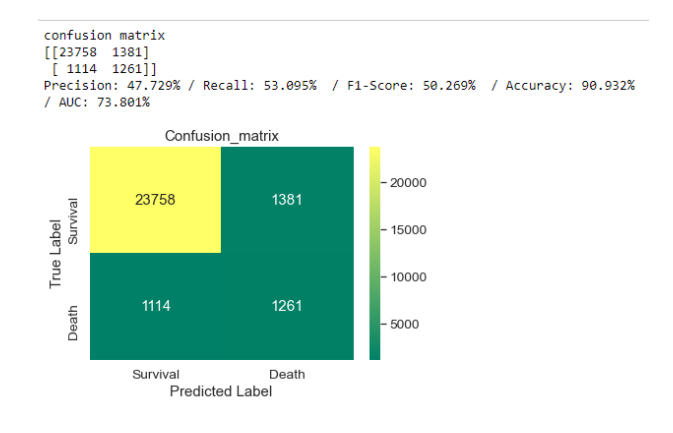The image size is (673, 433).
Task: Click the 5000 colorbar tick label
Action: click(x=404, y=324)
